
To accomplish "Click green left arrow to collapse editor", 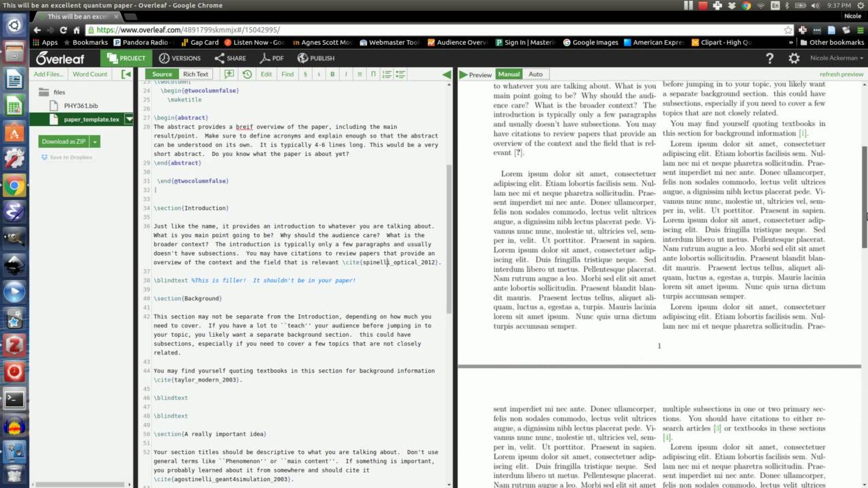I will 446,74.
